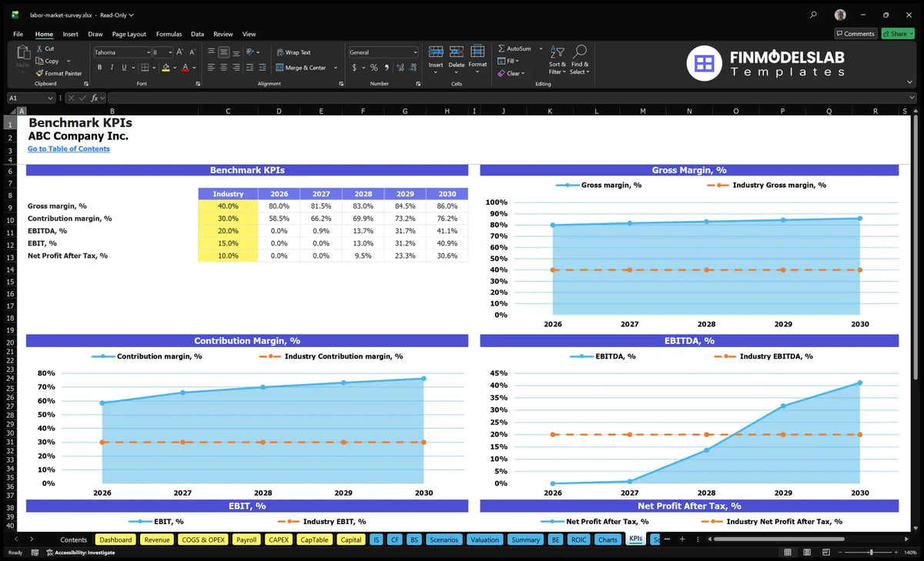
Task: Toggle Underline formatting
Action: click(122, 68)
